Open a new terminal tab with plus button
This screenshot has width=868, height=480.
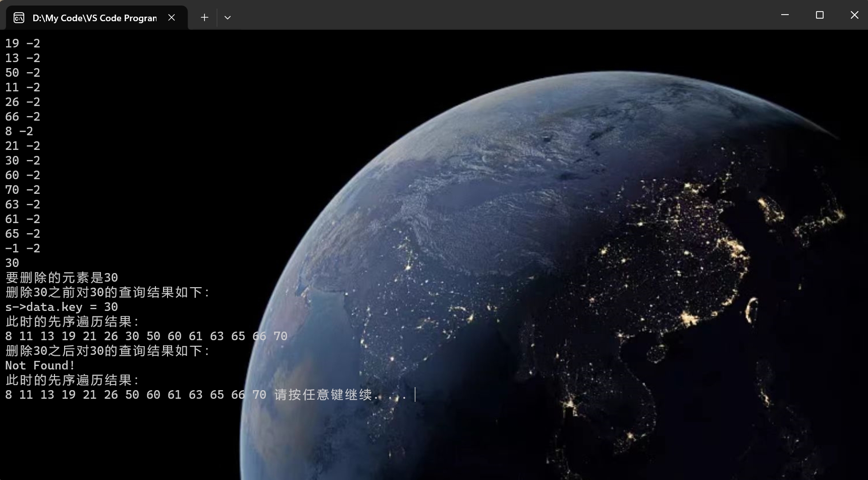pos(204,18)
